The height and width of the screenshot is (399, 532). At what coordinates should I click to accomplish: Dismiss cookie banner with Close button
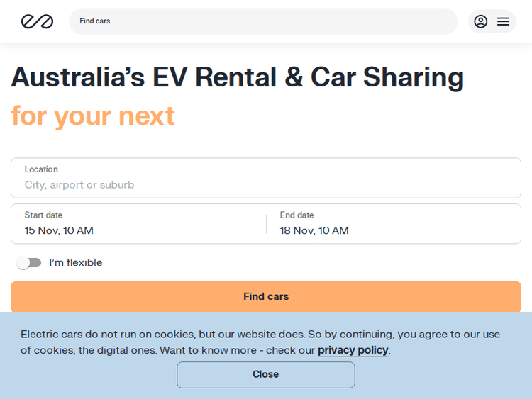(266, 374)
